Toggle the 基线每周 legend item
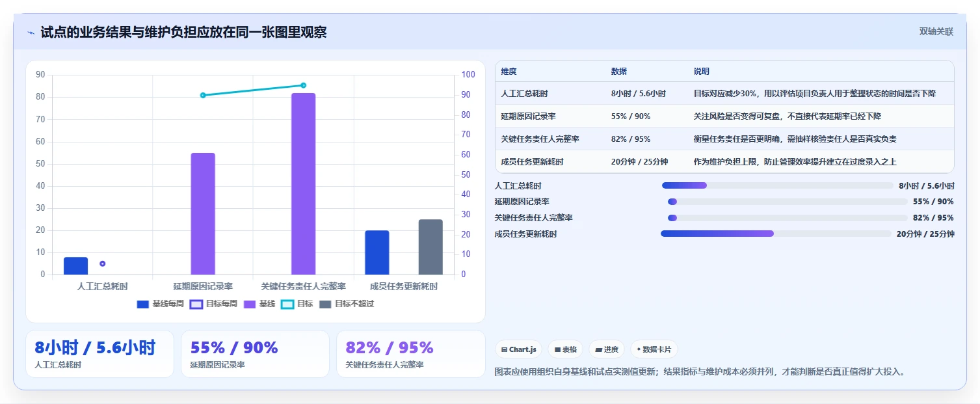980x404 pixels. (x=160, y=304)
